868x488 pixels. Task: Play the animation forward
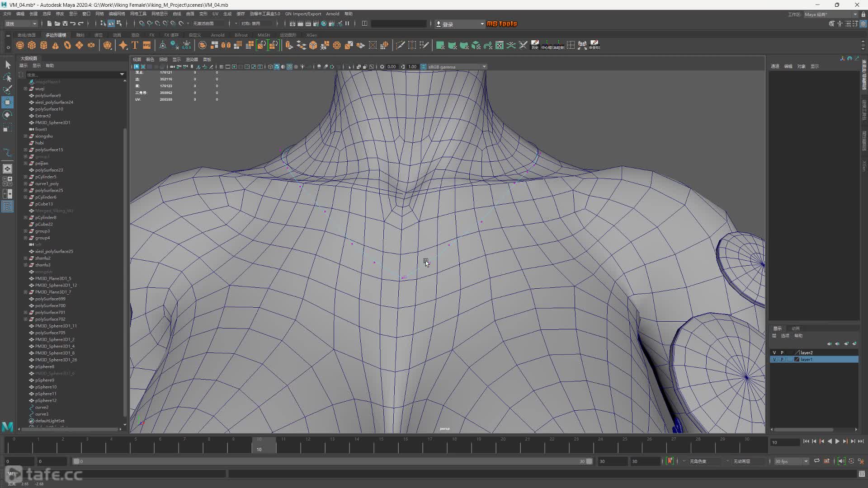tap(837, 441)
